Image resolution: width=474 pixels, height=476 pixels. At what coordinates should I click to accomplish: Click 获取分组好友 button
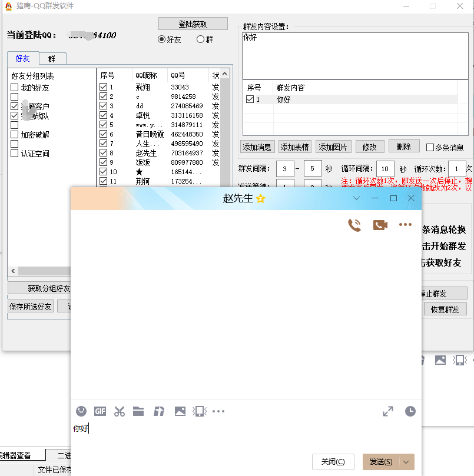(x=39, y=288)
